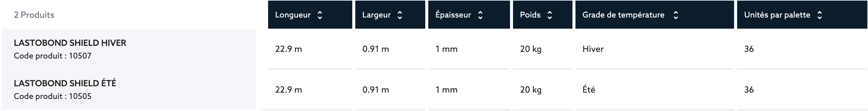Click the Hiver temperature grade cell
The height and width of the screenshot is (111, 868).
coord(593,49)
